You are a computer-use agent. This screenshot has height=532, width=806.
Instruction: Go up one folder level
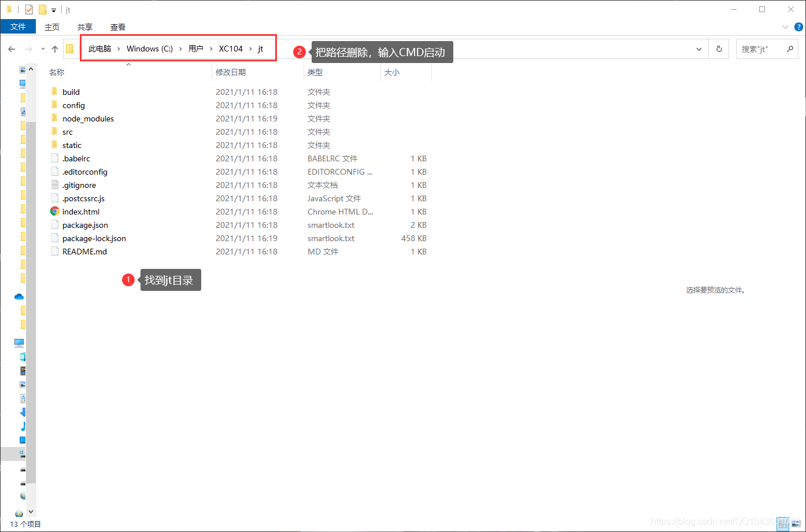pos(55,49)
